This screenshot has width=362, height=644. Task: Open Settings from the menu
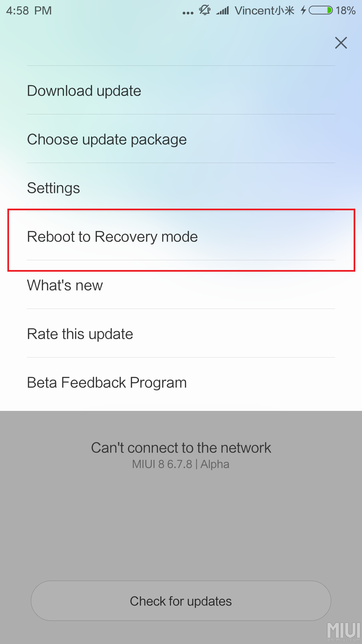[x=181, y=187]
